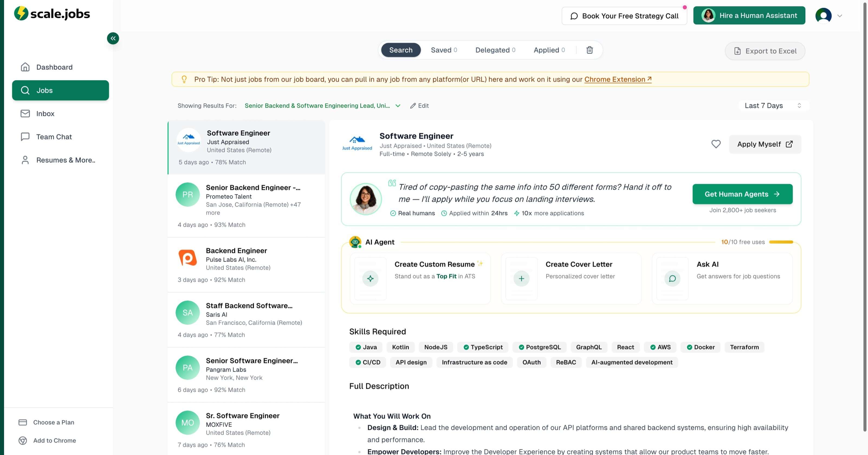
Task: Click Add to Chrome
Action: point(47,441)
